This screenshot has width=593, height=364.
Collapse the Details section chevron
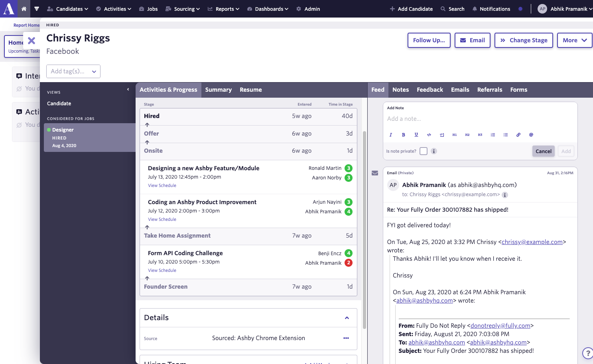347,318
